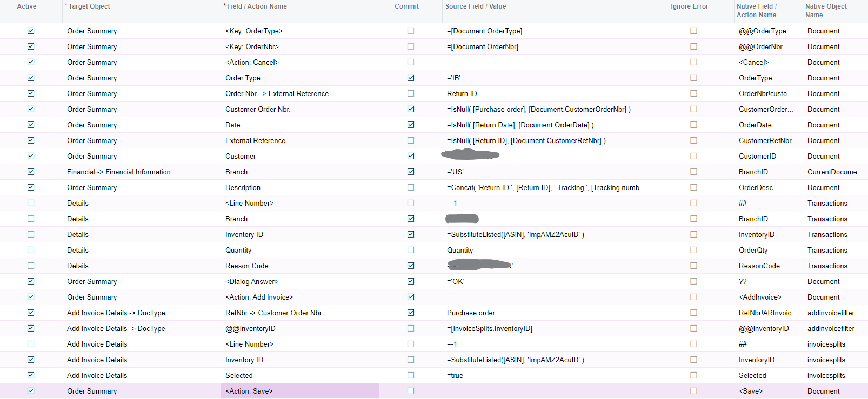This screenshot has height=399, width=868.
Task: Enable Commit for the External Reference row
Action: tap(411, 140)
